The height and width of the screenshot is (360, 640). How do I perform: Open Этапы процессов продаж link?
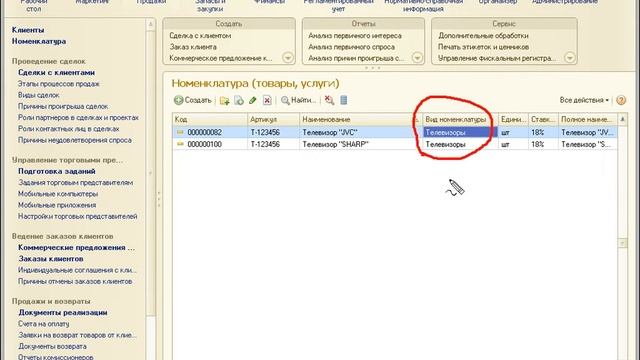pos(59,84)
